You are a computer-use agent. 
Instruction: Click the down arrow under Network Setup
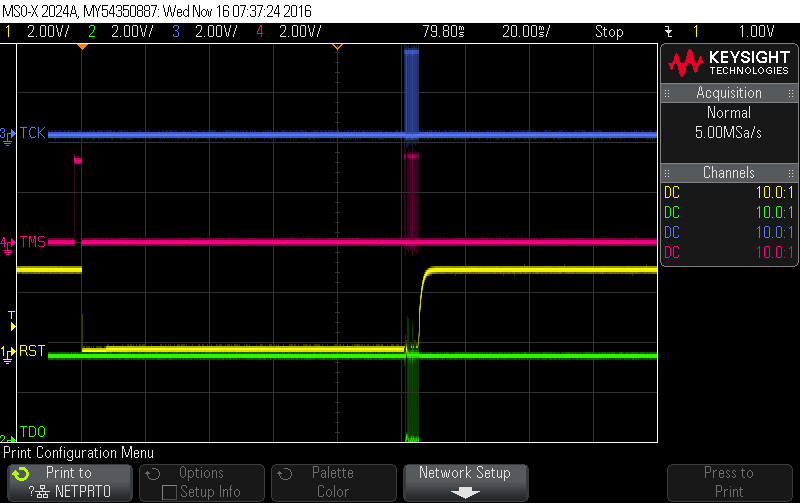point(465,492)
